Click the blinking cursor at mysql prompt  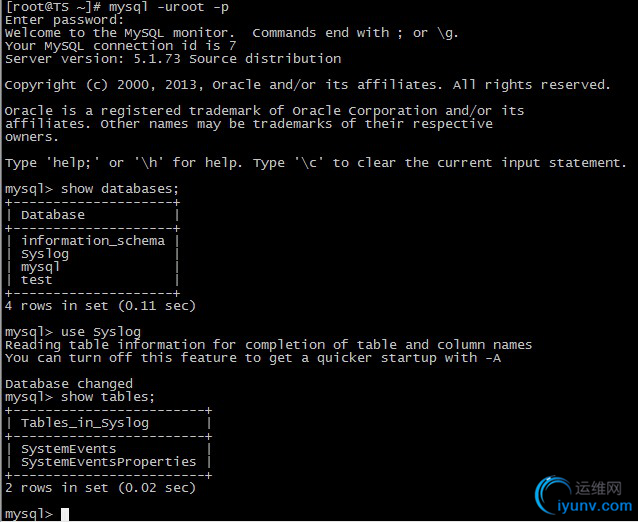tap(65, 514)
